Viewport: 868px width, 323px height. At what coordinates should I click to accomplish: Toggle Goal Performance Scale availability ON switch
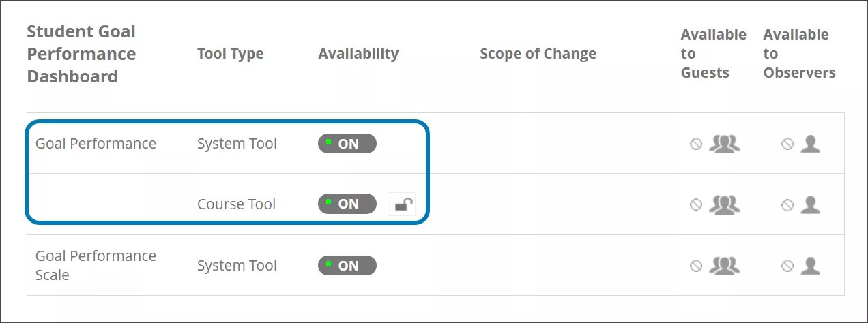pyautogui.click(x=347, y=266)
